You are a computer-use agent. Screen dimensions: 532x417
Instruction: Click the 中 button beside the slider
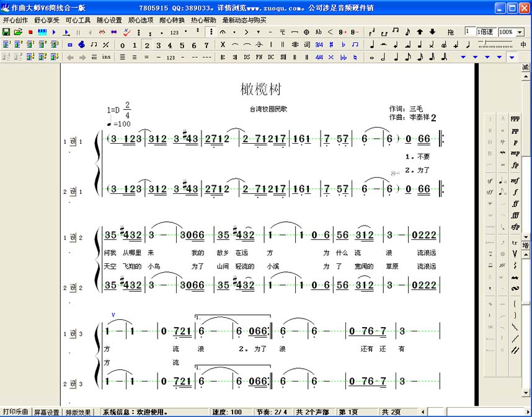pyautogui.click(x=523, y=45)
